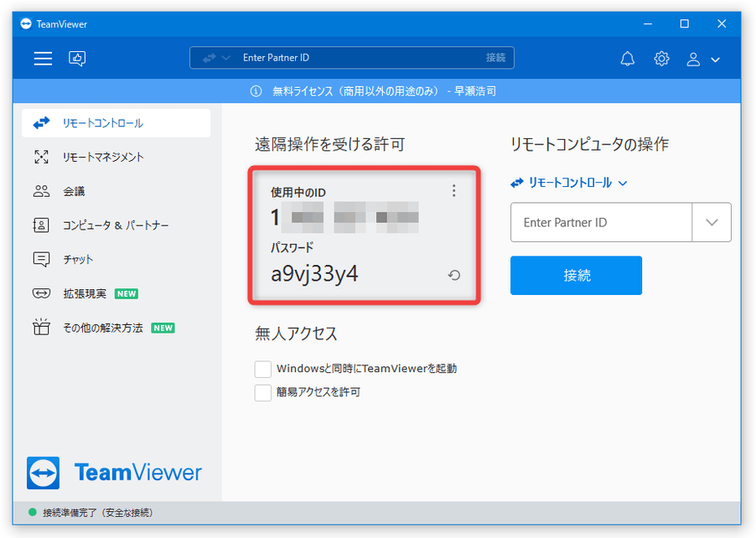The image size is (756, 538).
Task: Open チャット in the sidebar
Action: pyautogui.click(x=117, y=259)
